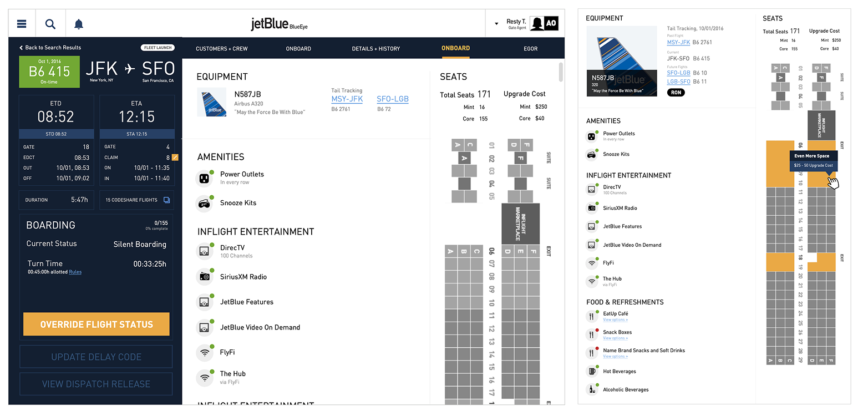Click the Alcoholic Beverages bottle icon
This screenshot has width=868, height=416.
592,389
